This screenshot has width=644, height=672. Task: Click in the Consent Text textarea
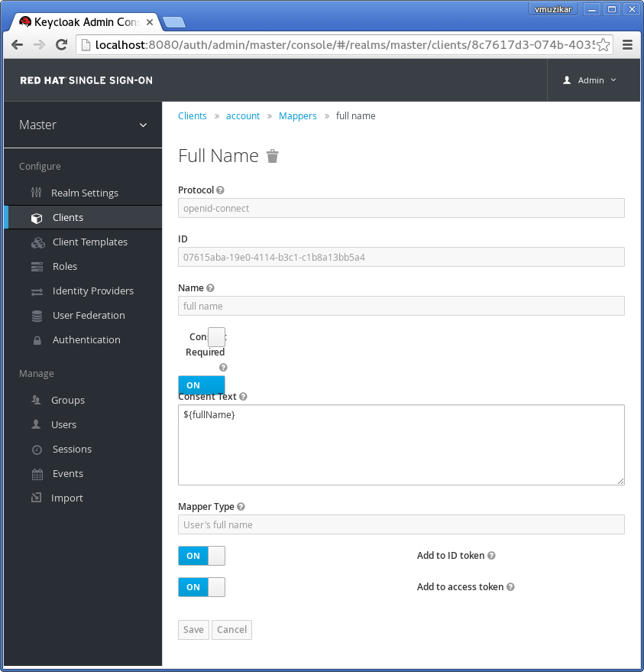click(x=401, y=445)
